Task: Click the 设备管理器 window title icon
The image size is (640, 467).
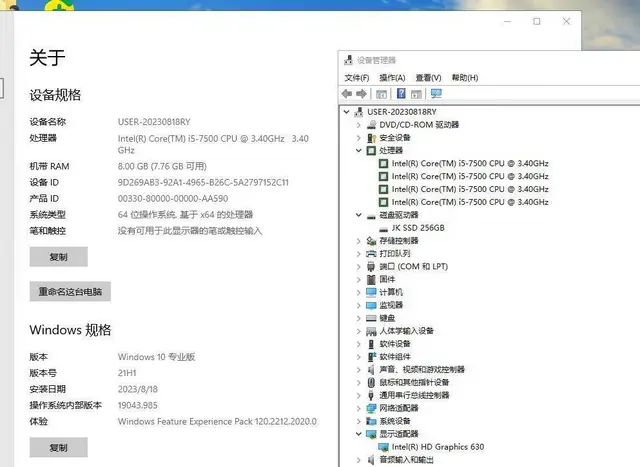Action: point(348,60)
